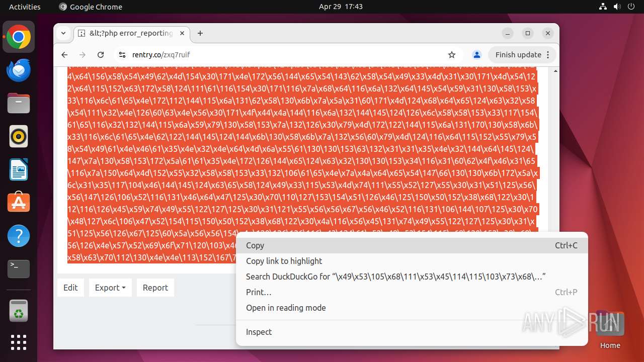Image resolution: width=644 pixels, height=362 pixels.
Task: Open the clock and calendar panel
Action: point(341,7)
